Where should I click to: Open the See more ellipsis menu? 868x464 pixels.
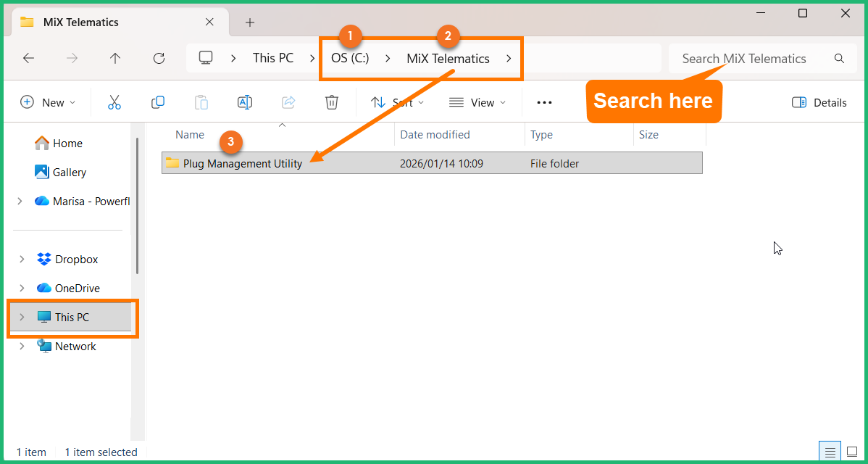click(x=545, y=102)
